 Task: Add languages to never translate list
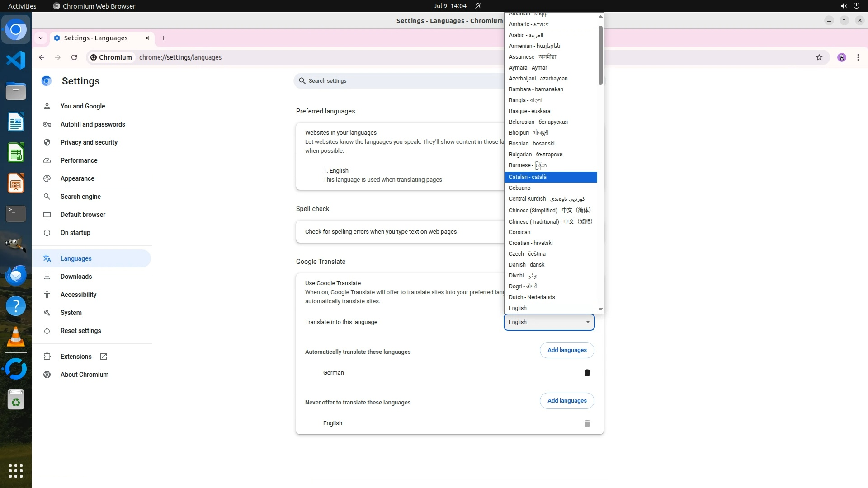566,401
